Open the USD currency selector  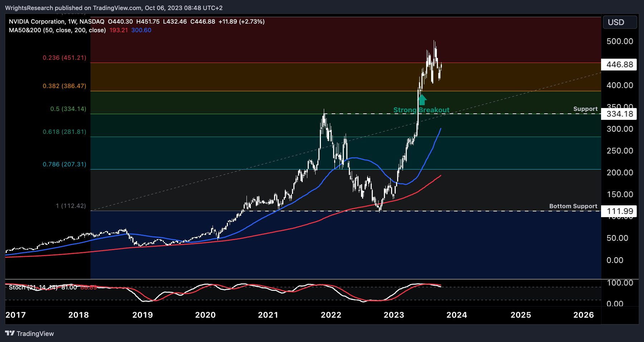coord(620,22)
